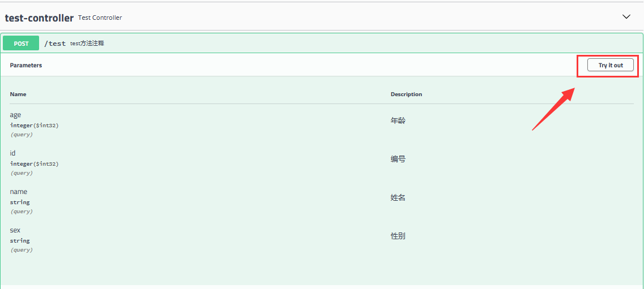Viewport: 644px width, 289px height.
Task: Collapse the test-controller section chevron
Action: (x=626, y=17)
